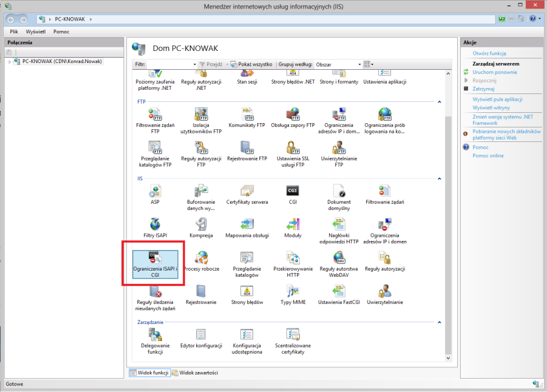
Task: Open the Uwierzytelnianie FTP icon
Action: 339,154
